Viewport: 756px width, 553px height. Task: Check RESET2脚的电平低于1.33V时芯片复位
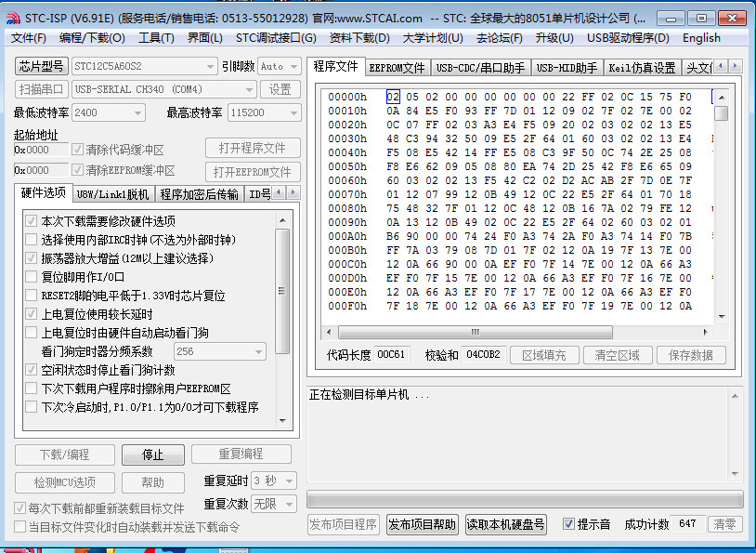(x=32, y=296)
